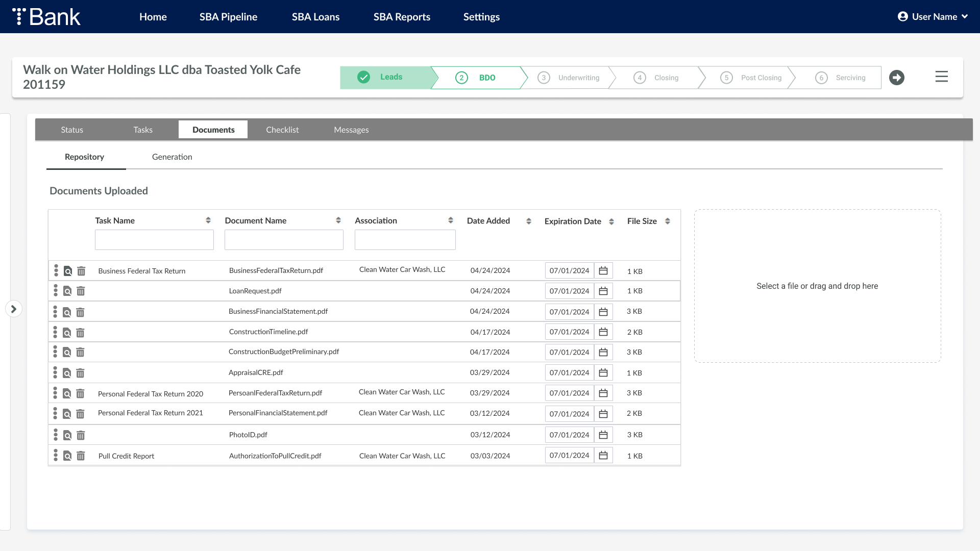Open the Generation sub-tab
Screen dimensions: 980x551
pos(172,157)
